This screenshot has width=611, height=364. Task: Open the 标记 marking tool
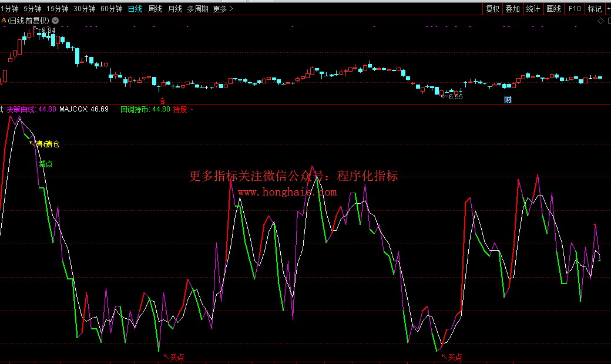click(x=595, y=9)
